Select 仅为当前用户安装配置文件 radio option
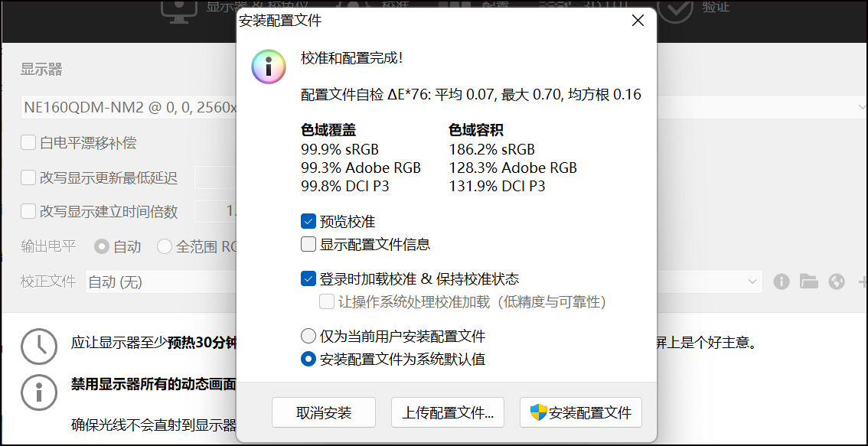The image size is (868, 446). point(308,336)
